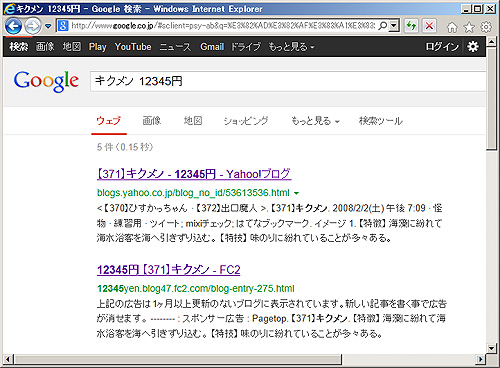Switch to the 地図 results tab
Viewport: 500px width, 368px height.
tap(193, 121)
